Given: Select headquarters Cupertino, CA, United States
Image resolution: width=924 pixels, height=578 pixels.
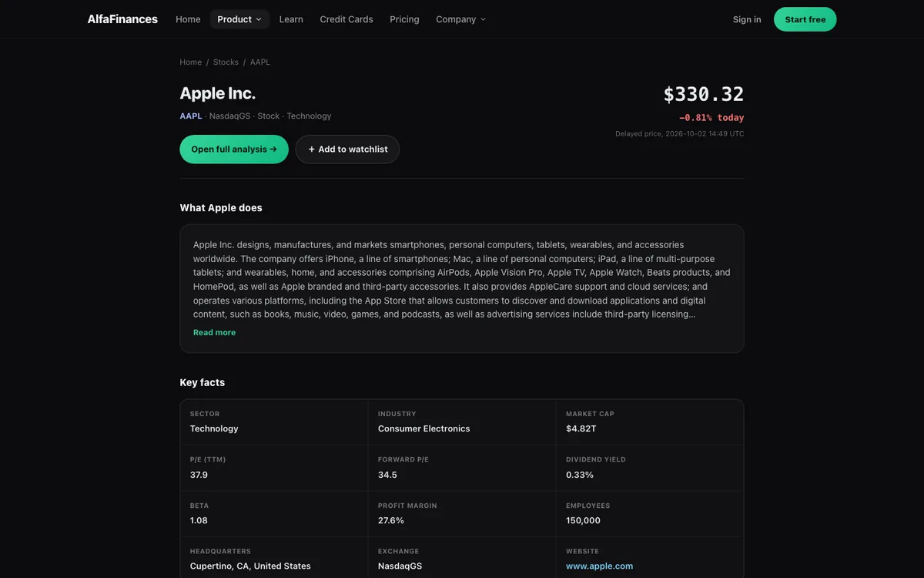Looking at the screenshot, I should tap(250, 566).
